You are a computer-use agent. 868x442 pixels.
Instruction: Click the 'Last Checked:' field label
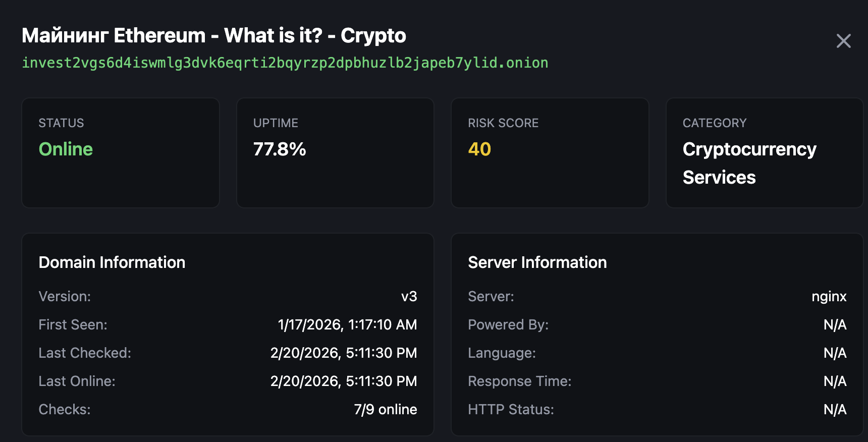[85, 353]
